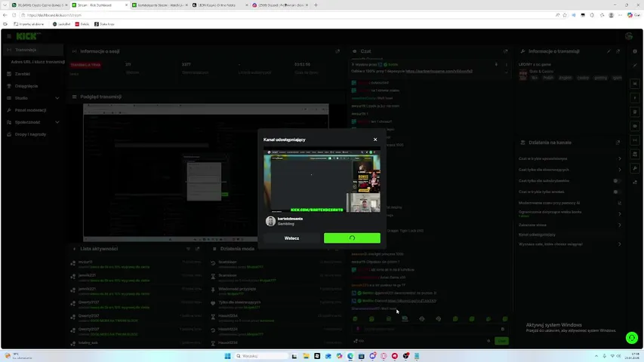Open the pinned message promo link
The image size is (644, 362).
(439, 71)
